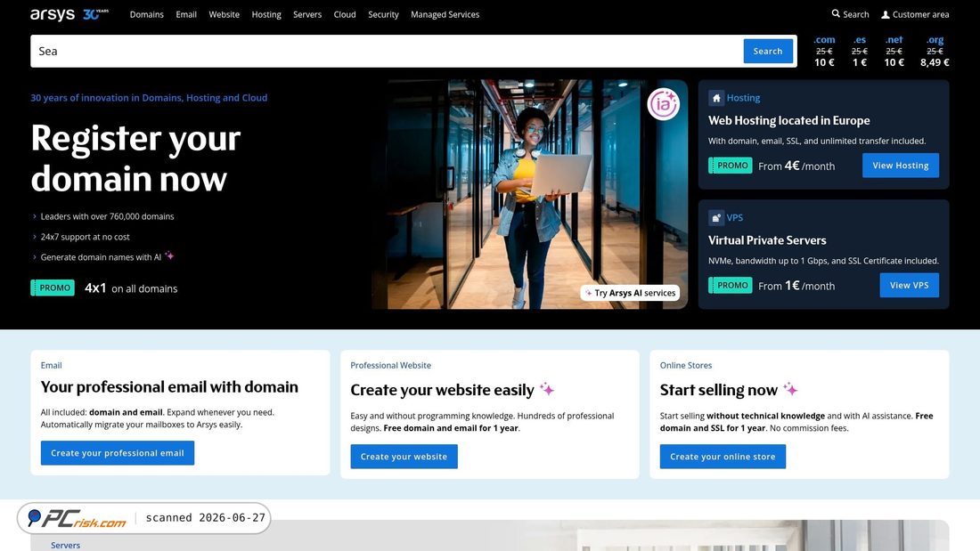Open the Servers menu
The width and height of the screenshot is (980, 551).
click(x=307, y=14)
